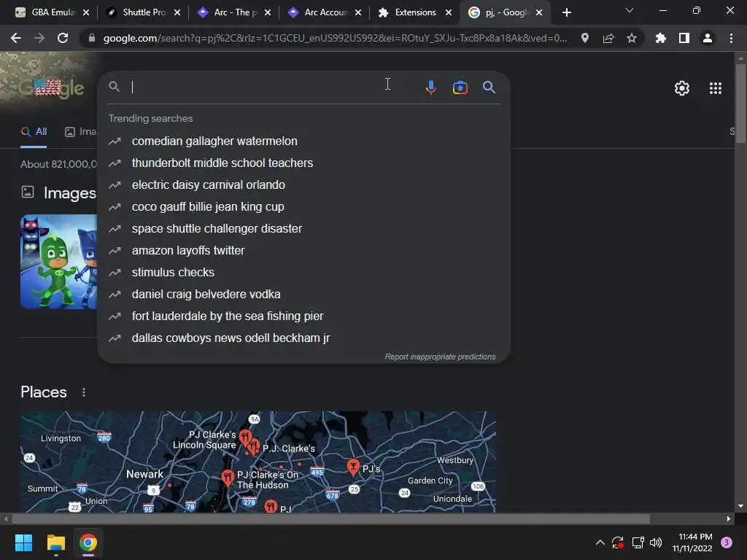Click Chrome icon in taskbar
Viewport: 747px width, 560px height.
[x=88, y=542]
